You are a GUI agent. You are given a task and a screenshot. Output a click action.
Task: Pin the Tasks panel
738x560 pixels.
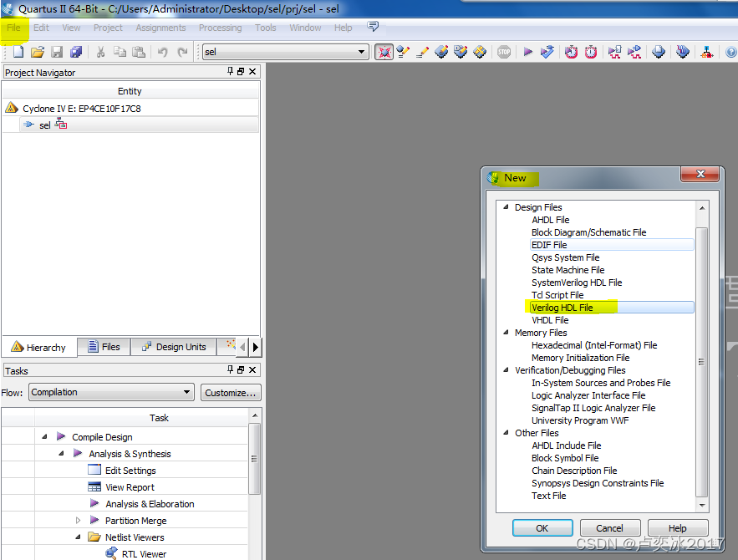click(x=230, y=369)
